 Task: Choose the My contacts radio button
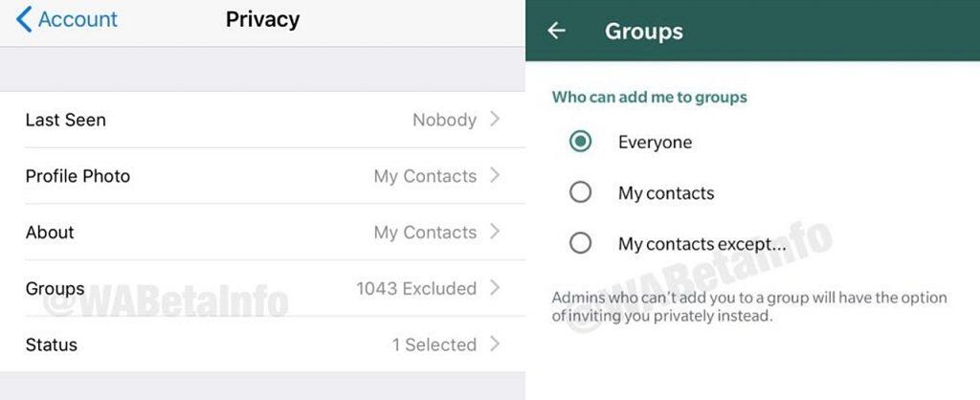click(x=580, y=192)
